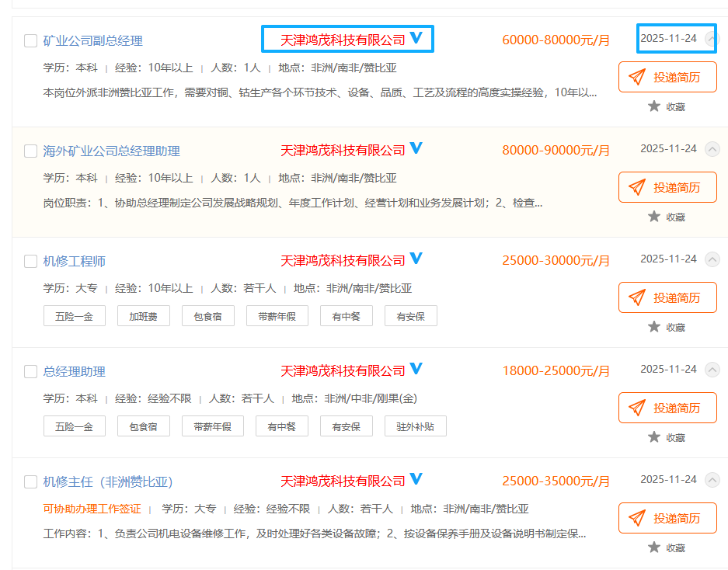
Task: Click location 非洲/中非/刚果(金)
Action: click(x=371, y=398)
